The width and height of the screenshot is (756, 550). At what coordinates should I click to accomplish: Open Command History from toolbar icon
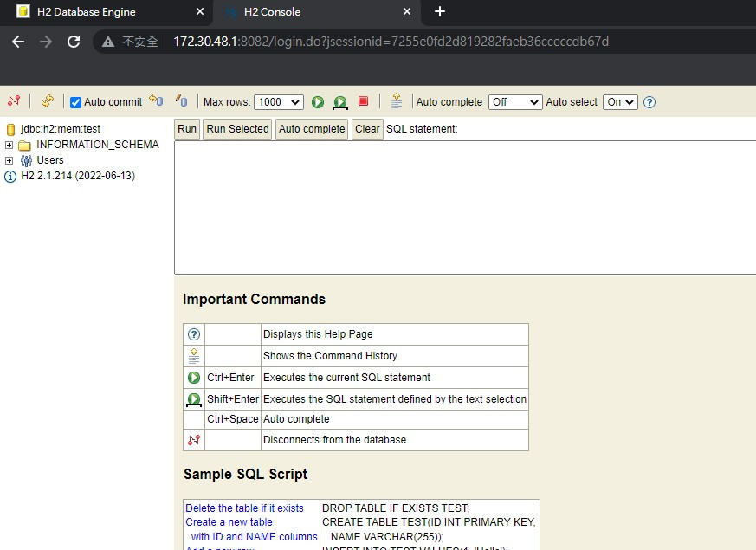pos(397,100)
